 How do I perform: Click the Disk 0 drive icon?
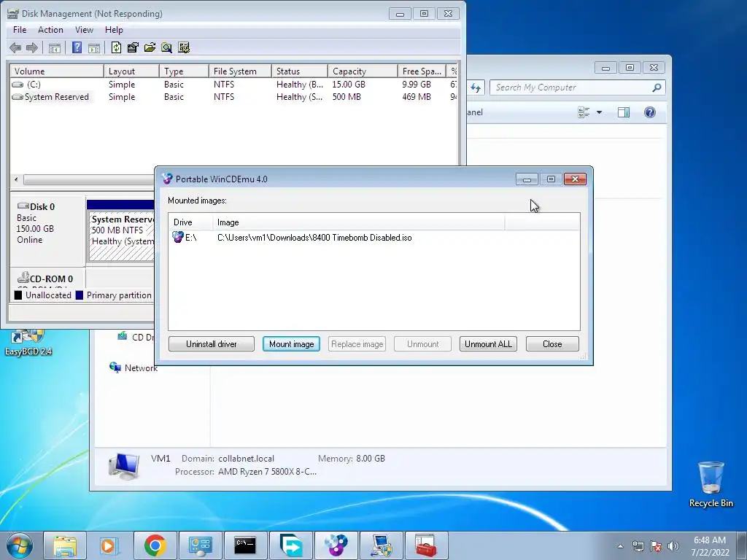[x=23, y=206]
